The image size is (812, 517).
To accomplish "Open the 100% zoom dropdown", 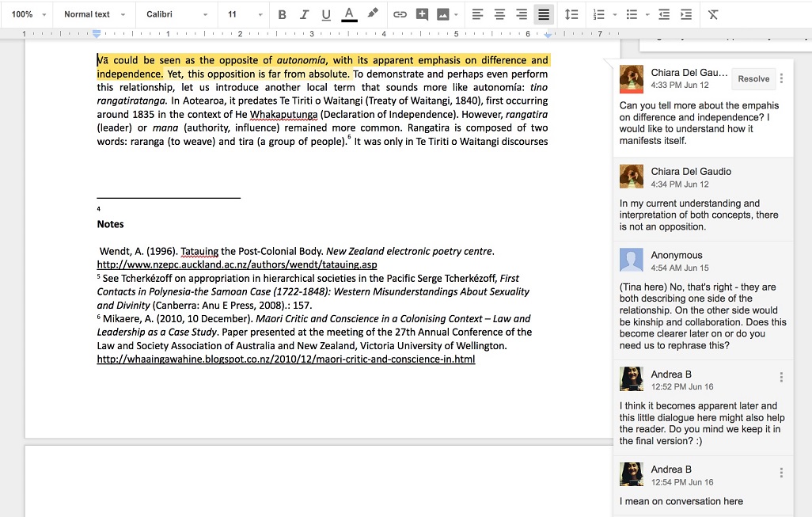I will [28, 14].
